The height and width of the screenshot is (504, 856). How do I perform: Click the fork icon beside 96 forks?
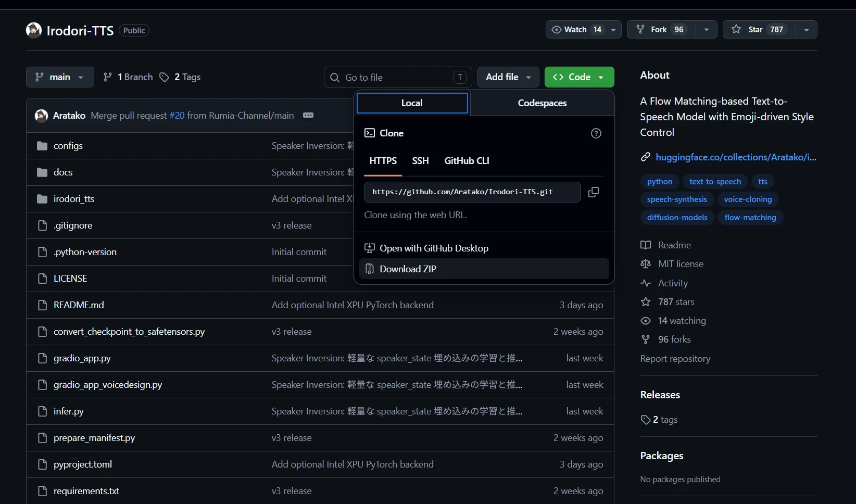(646, 339)
